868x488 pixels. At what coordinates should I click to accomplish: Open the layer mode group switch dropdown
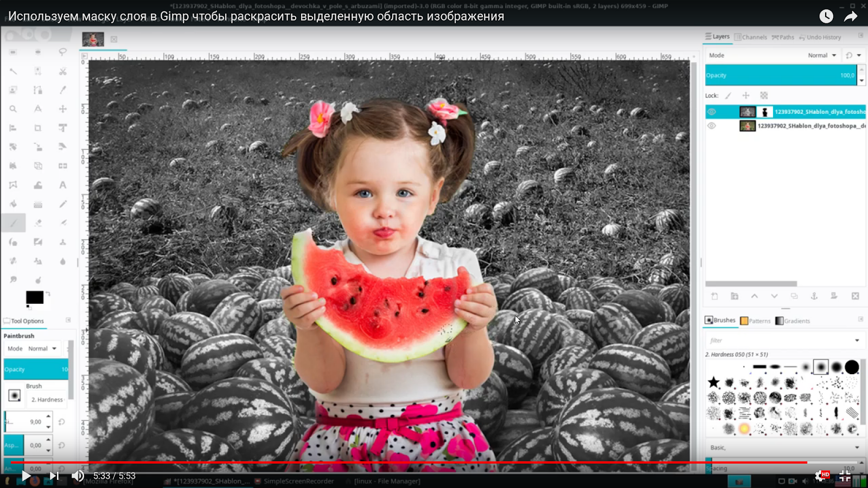point(853,55)
